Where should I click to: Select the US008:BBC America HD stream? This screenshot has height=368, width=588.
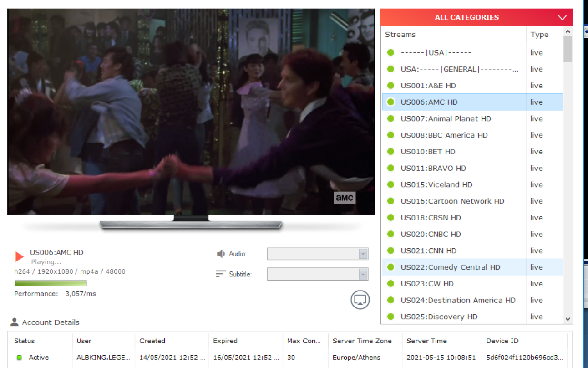click(472, 135)
